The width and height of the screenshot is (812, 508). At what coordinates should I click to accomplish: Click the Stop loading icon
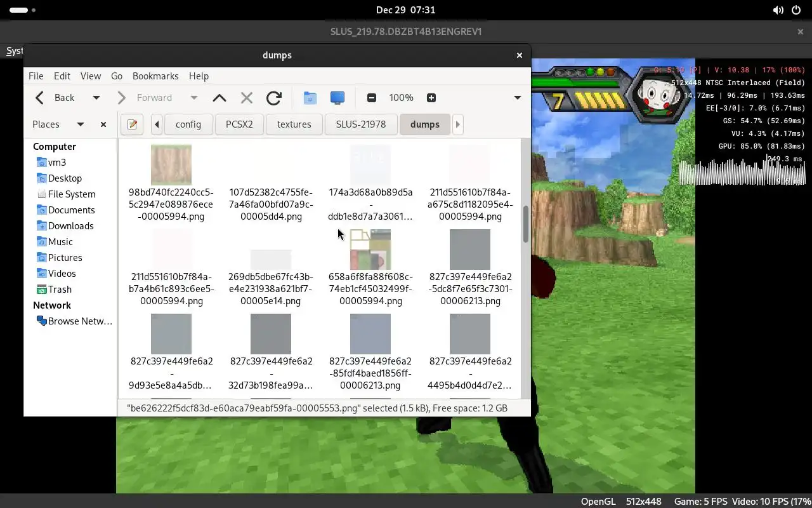(x=247, y=98)
